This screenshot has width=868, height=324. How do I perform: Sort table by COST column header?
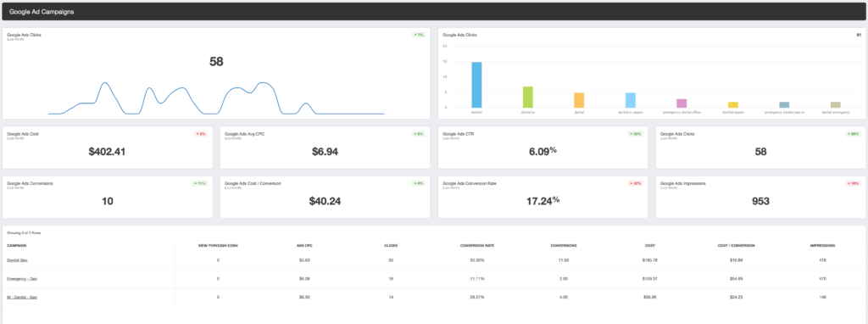pos(650,245)
